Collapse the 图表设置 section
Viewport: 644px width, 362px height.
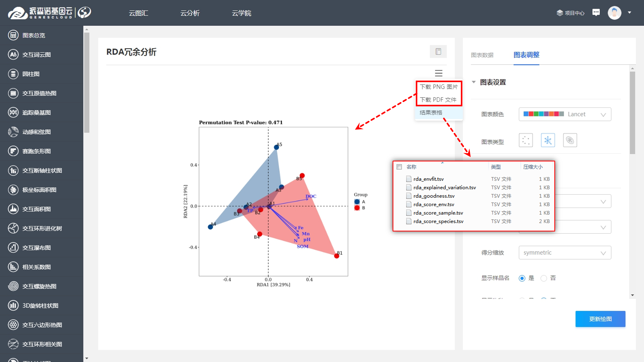click(x=473, y=82)
